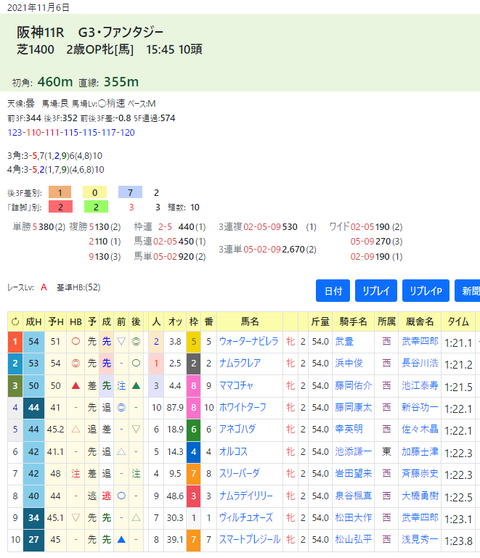
Task: Click red 1st place rank badge
Action: (15, 342)
